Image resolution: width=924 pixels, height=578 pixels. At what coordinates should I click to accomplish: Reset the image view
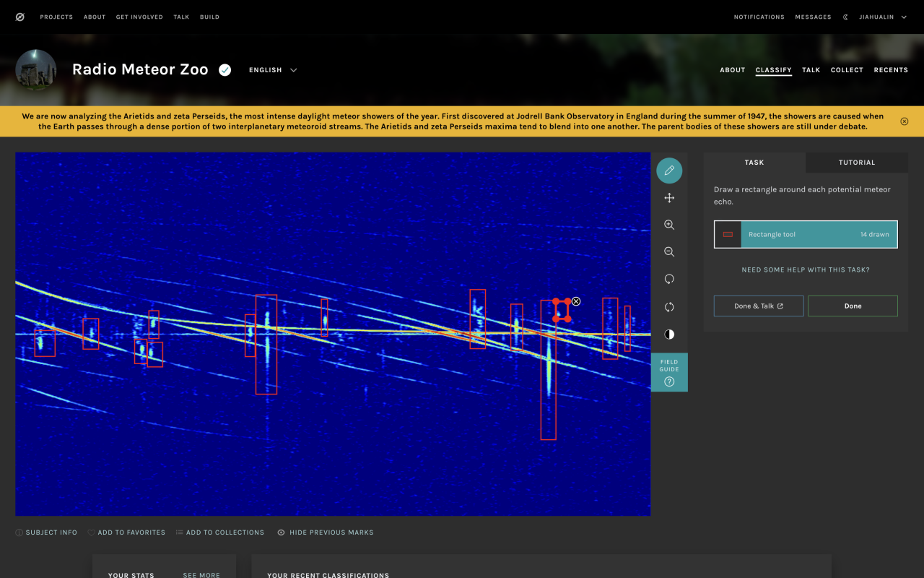[x=669, y=307]
